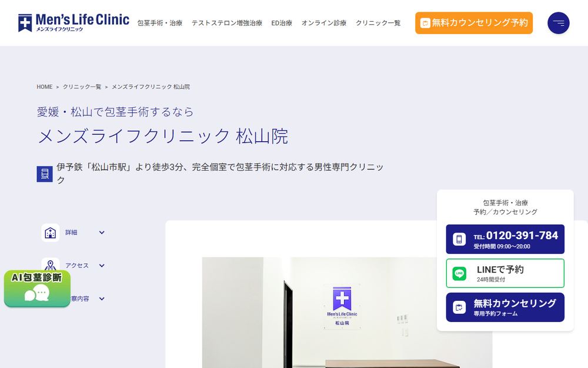Image resolution: width=588 pixels, height=368 pixels.
Task: Click the 無料カウンセリング予約 orange button
Action: 473,23
